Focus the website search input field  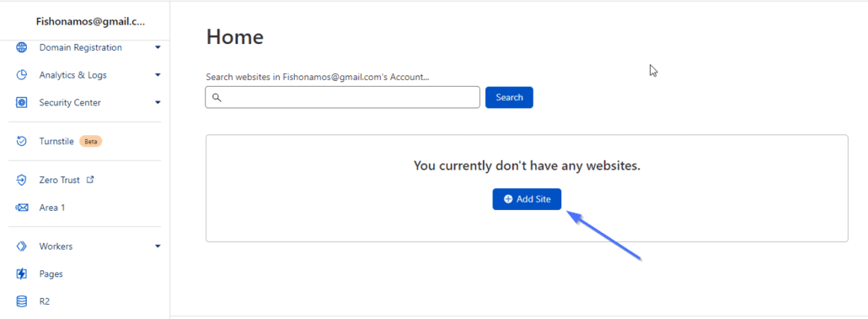(343, 97)
